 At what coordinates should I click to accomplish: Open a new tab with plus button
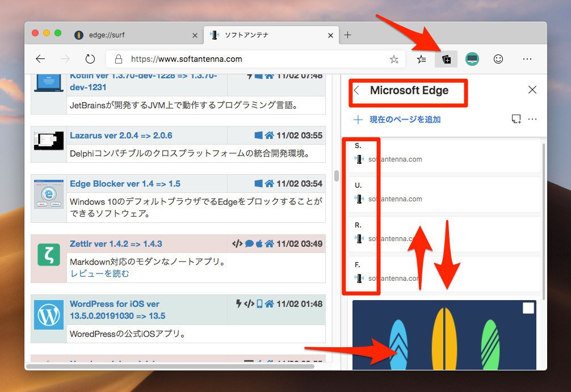coord(348,35)
